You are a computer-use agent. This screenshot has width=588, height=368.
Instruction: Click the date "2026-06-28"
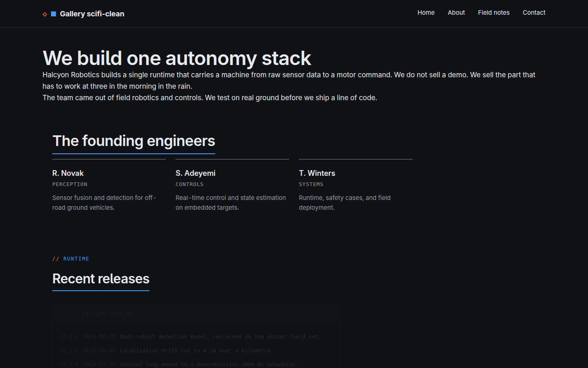point(99,337)
